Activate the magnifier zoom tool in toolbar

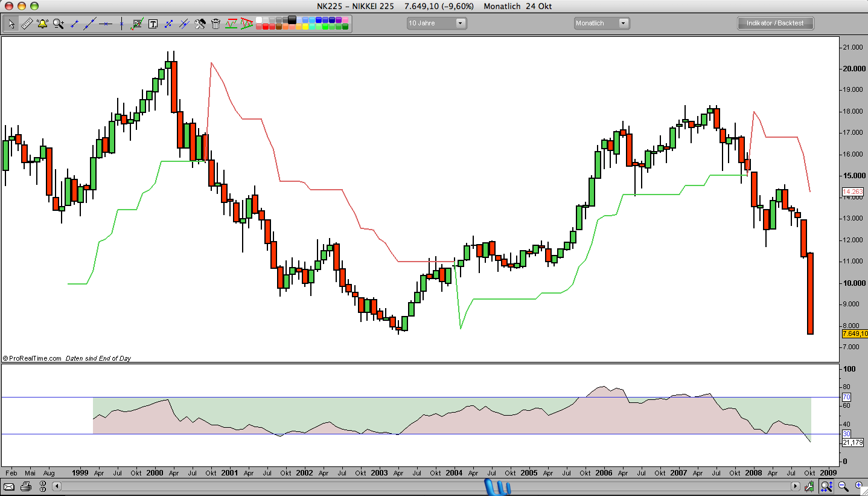coord(58,24)
